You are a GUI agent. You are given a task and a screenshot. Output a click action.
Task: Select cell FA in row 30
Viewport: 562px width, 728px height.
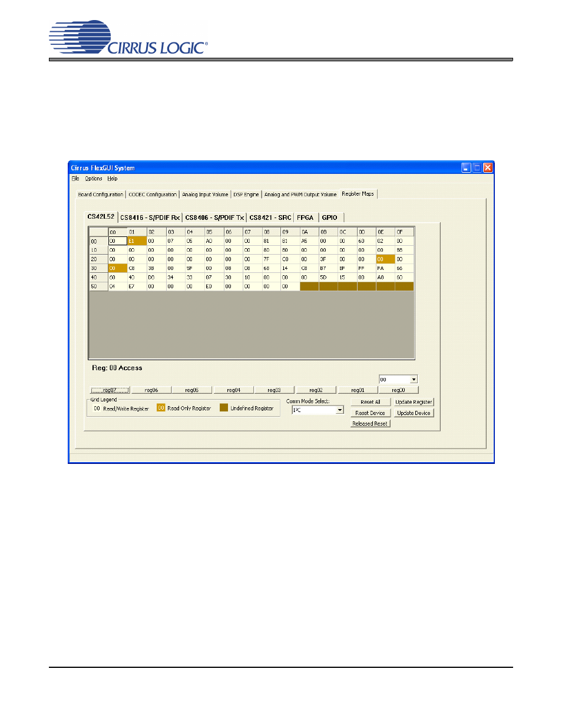385,268
